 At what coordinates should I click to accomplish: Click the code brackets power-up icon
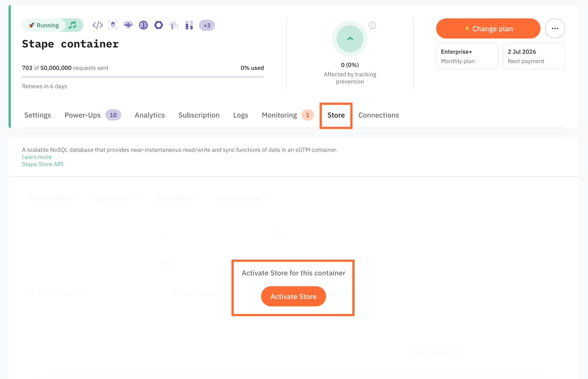coord(98,25)
